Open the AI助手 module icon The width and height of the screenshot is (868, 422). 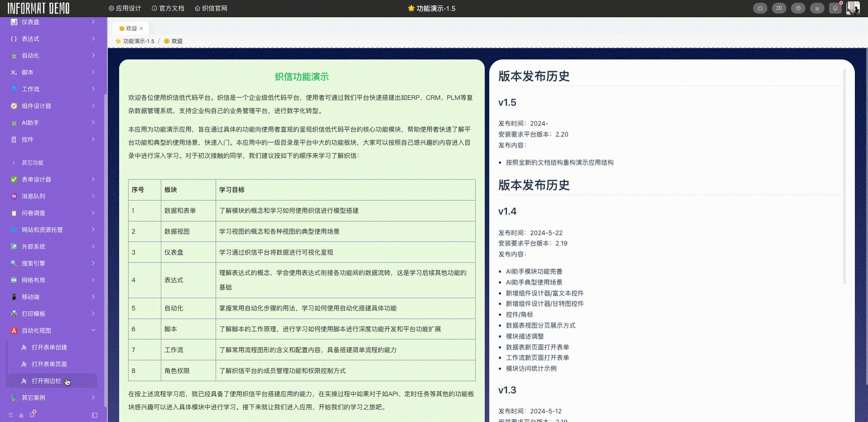tap(14, 122)
